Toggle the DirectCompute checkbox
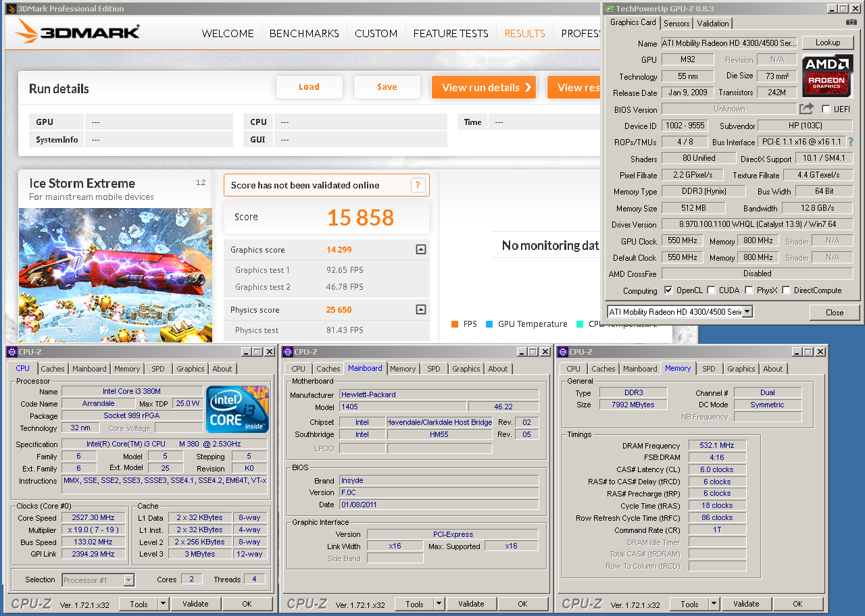Screen dimensions: 865x616 pos(786,290)
